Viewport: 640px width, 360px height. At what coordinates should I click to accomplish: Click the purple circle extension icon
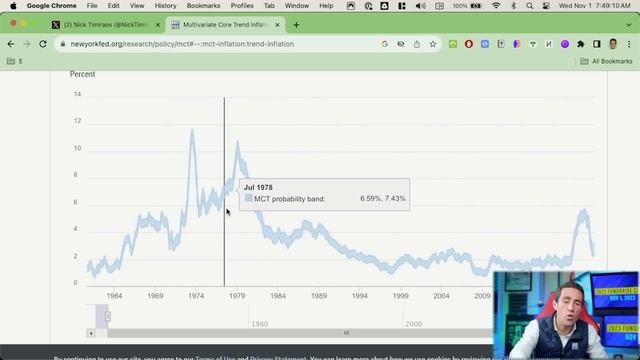coord(565,44)
